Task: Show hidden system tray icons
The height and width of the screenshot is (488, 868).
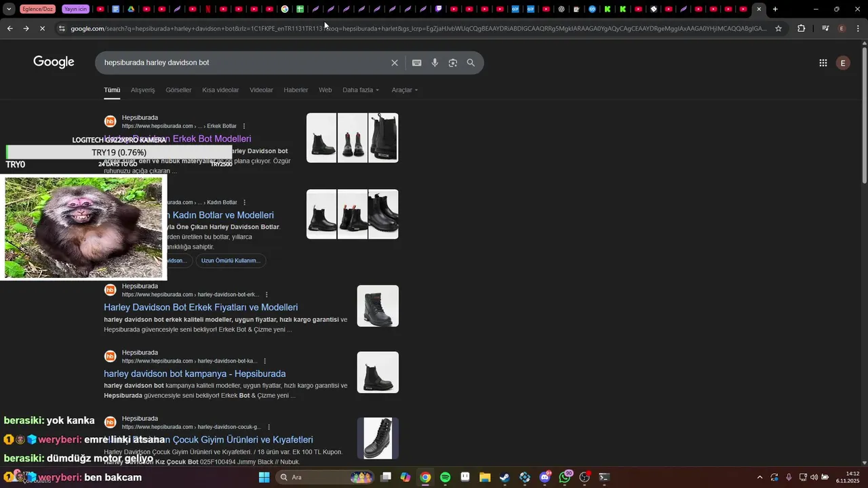Action: point(759,477)
